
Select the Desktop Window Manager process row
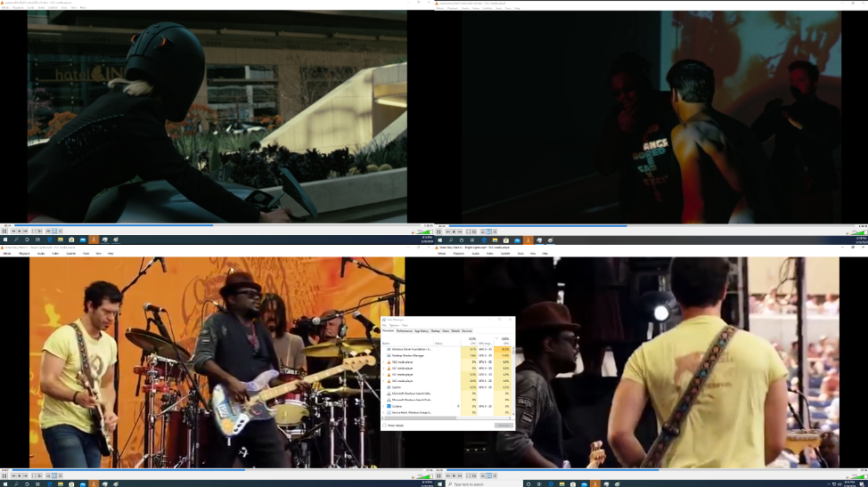pyautogui.click(x=410, y=355)
